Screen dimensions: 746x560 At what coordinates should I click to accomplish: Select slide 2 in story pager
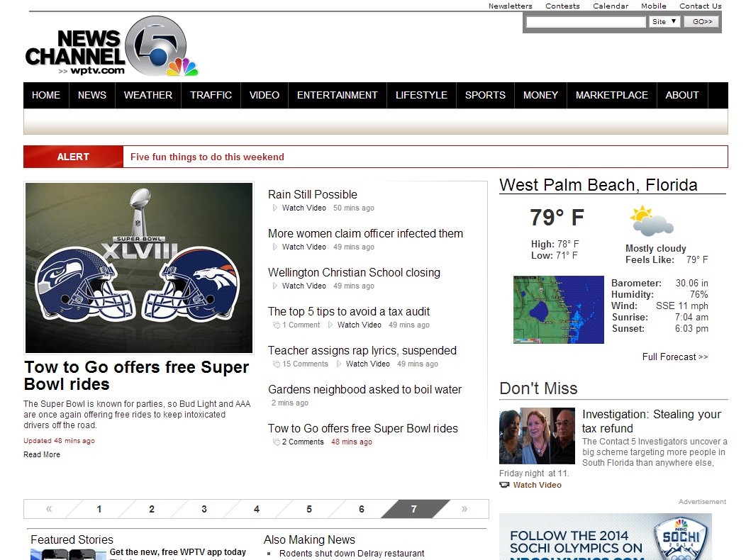click(152, 509)
